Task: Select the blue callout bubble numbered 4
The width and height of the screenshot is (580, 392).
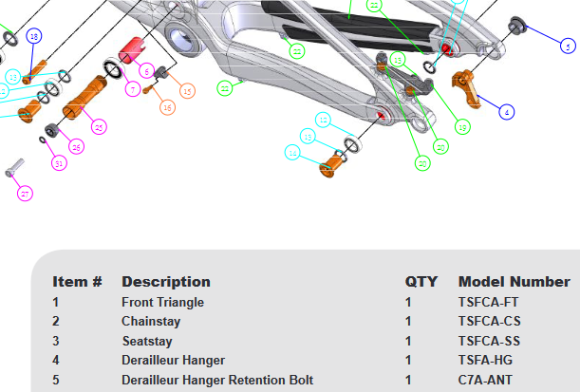Action: (x=508, y=112)
